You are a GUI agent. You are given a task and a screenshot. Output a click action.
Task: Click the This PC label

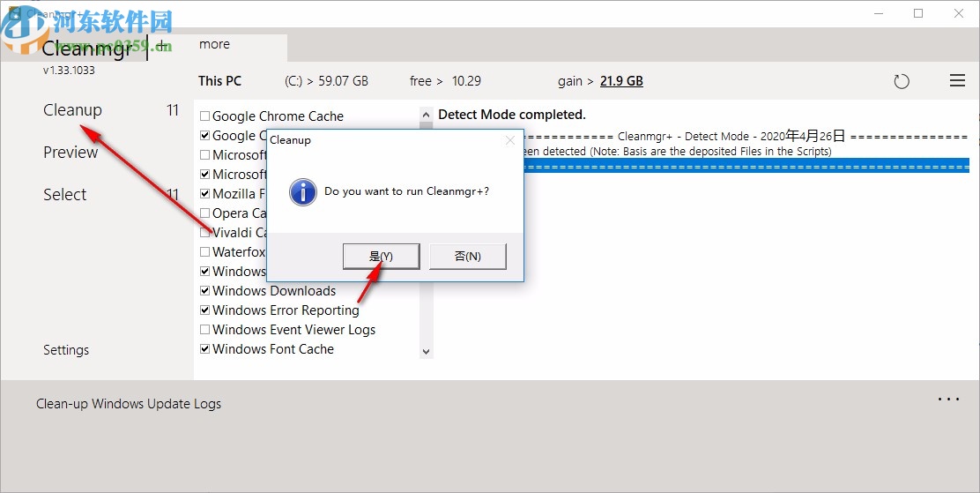(219, 81)
